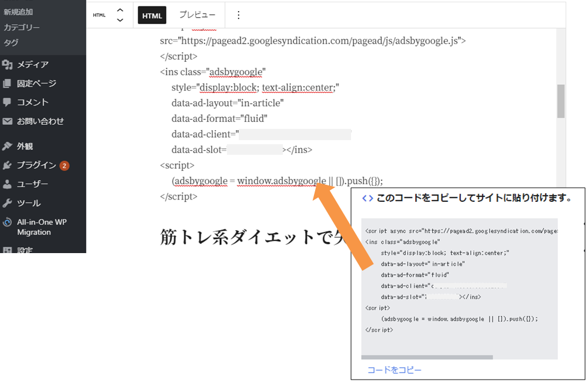
Task: Open the メディア menu icon
Action: 7,65
